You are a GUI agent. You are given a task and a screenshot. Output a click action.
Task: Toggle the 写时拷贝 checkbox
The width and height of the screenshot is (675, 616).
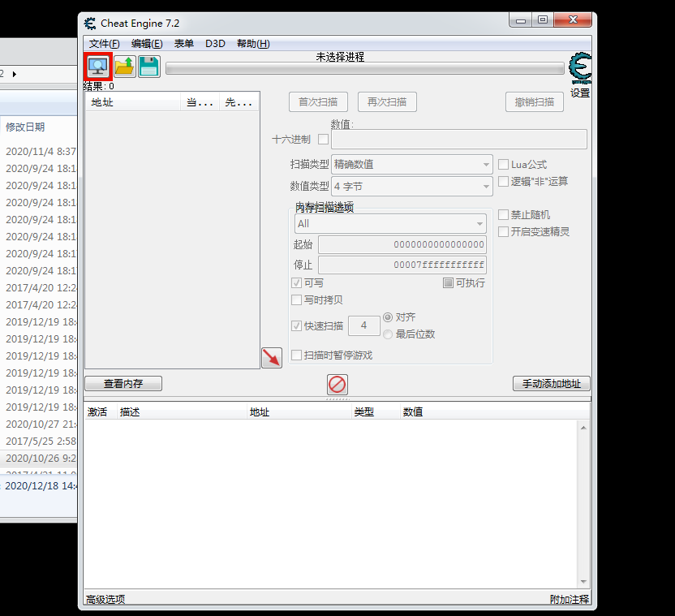[x=296, y=299]
